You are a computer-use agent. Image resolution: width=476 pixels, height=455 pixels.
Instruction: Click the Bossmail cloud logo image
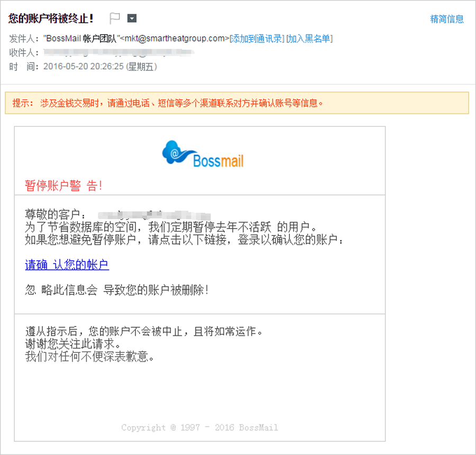(x=203, y=154)
